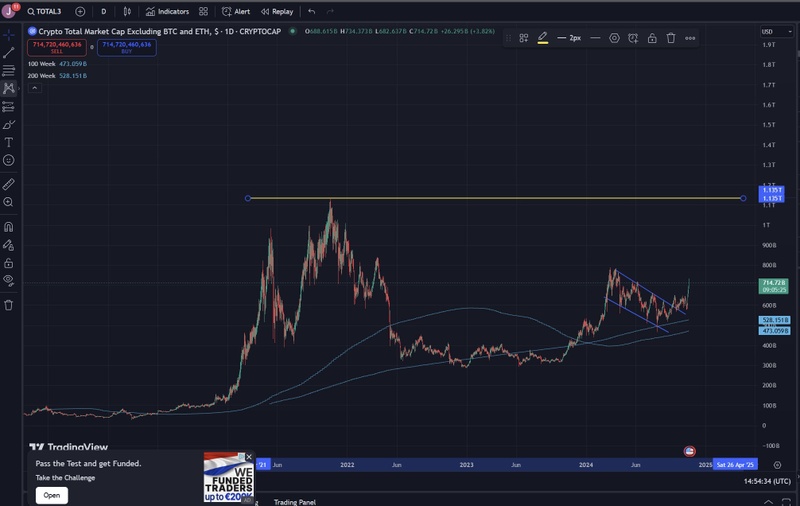Create an Alert from top toolbar

(236, 11)
